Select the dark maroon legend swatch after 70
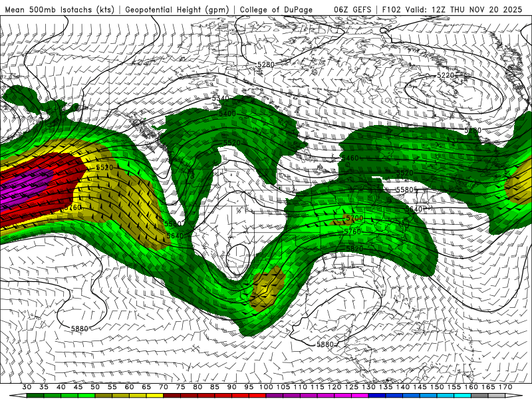 172,396
